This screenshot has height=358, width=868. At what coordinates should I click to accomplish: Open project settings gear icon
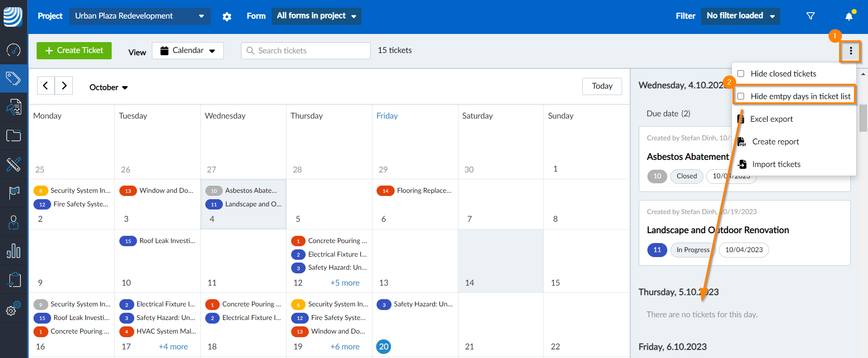[227, 16]
